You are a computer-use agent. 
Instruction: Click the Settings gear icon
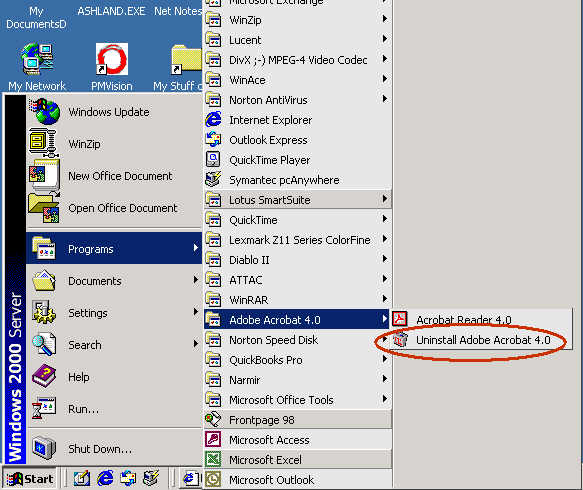point(44,312)
